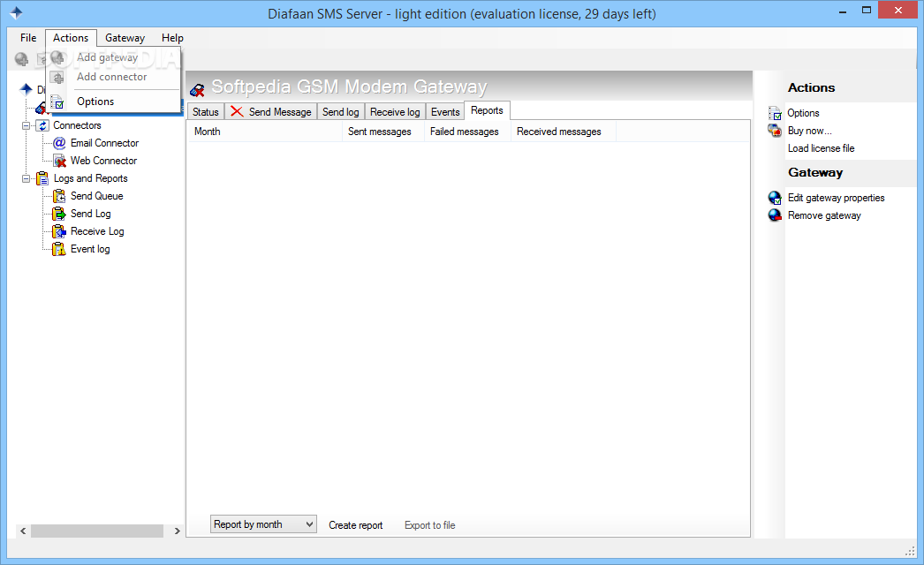Screen dimensions: 924x565
Task: Select Send Log tree item
Action: tap(91, 214)
